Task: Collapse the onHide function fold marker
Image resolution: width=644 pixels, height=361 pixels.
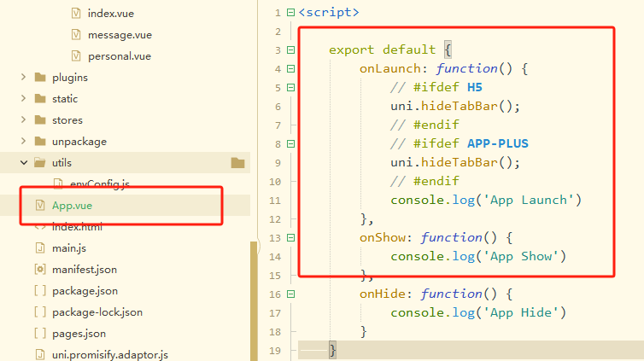Action: [x=291, y=294]
